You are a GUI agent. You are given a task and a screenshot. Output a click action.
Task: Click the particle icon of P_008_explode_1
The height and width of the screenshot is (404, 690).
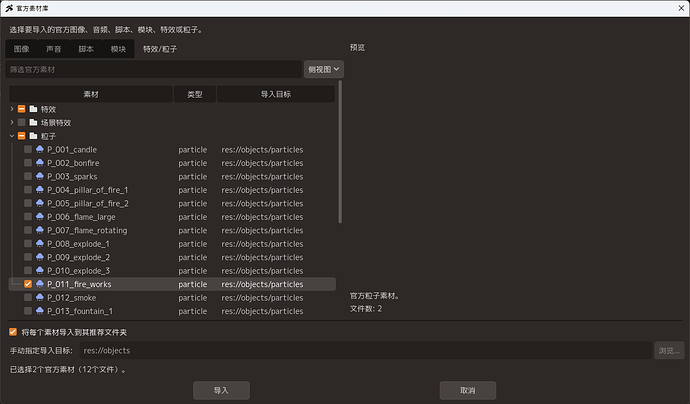coord(40,243)
